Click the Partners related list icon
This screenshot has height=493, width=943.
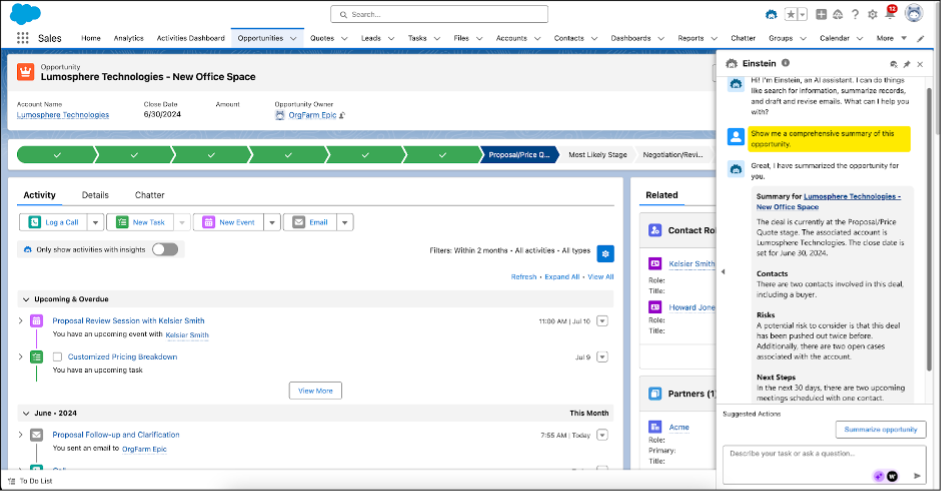tap(655, 394)
